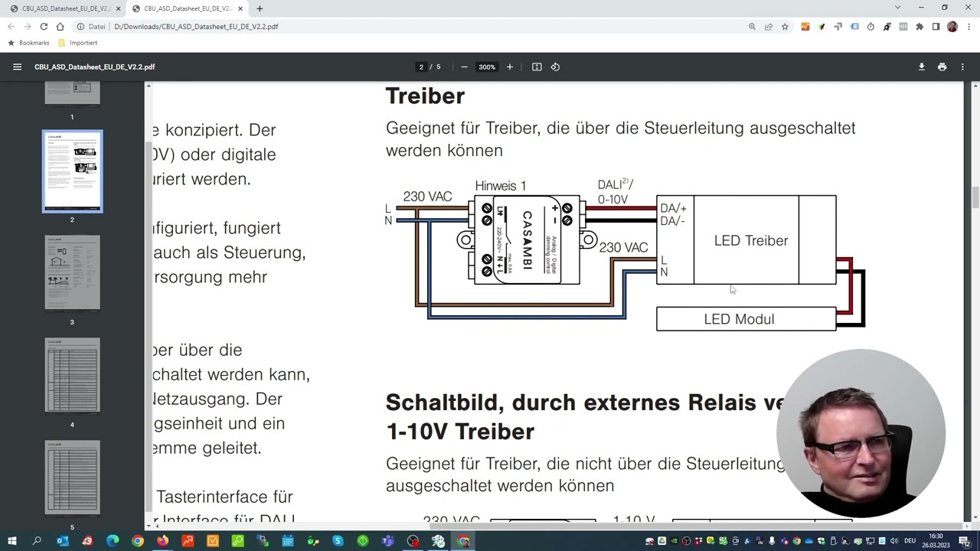The width and height of the screenshot is (980, 551).
Task: Open the Extensions puzzle icon
Action: pos(920,26)
